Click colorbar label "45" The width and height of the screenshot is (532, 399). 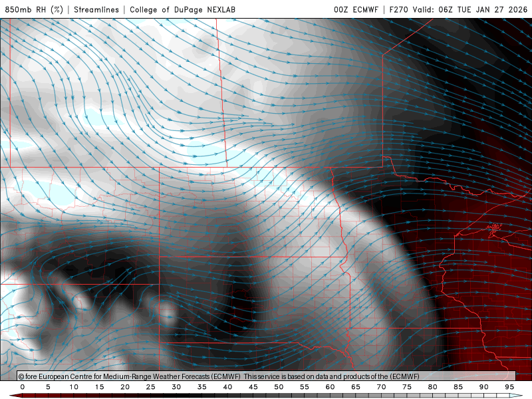click(253, 387)
